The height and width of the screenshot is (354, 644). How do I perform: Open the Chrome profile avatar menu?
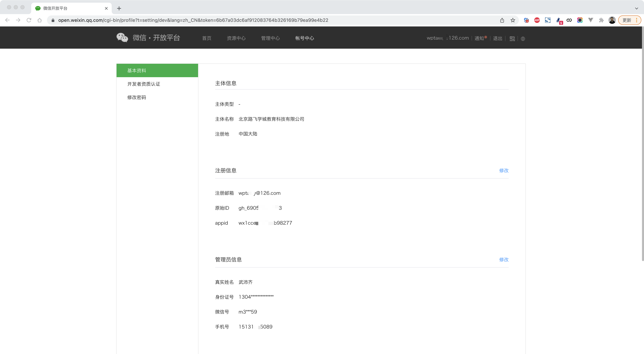pos(612,20)
